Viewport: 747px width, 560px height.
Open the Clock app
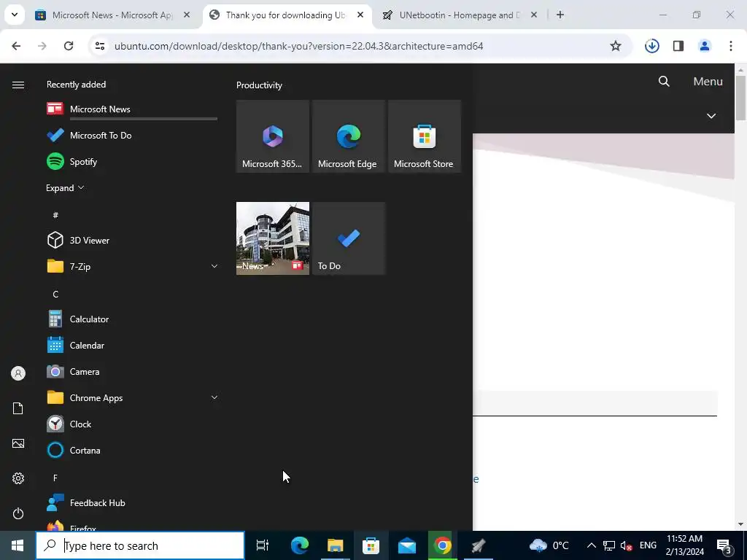[132, 424]
